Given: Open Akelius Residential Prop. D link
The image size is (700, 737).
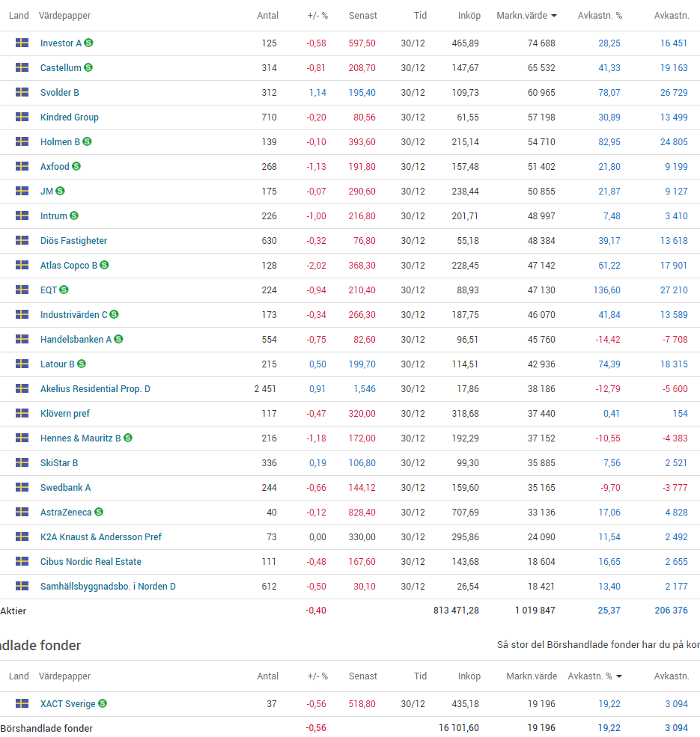Looking at the screenshot, I should [x=96, y=389].
